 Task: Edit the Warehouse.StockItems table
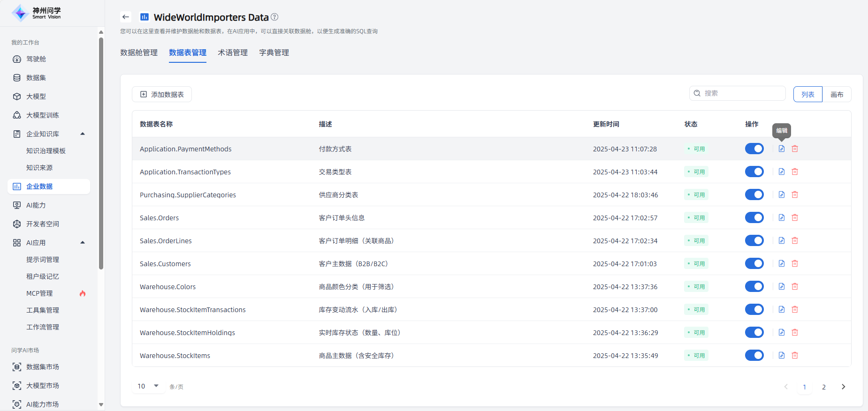782,355
